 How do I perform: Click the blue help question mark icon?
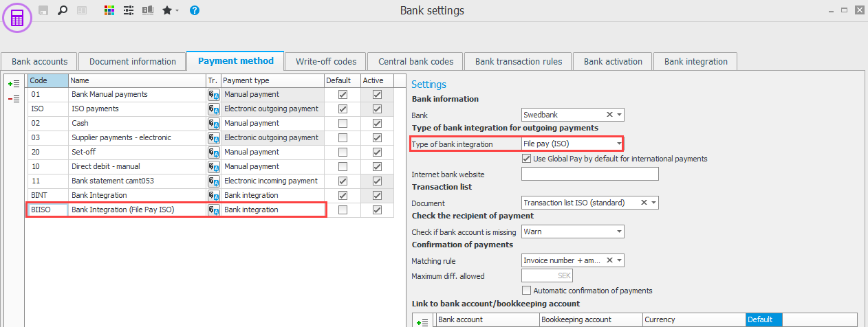195,11
